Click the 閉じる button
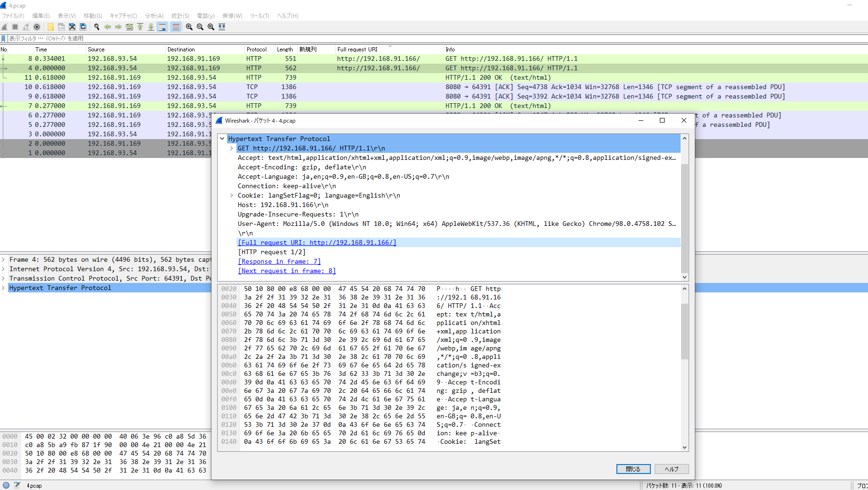This screenshot has height=490, width=868. click(x=633, y=469)
